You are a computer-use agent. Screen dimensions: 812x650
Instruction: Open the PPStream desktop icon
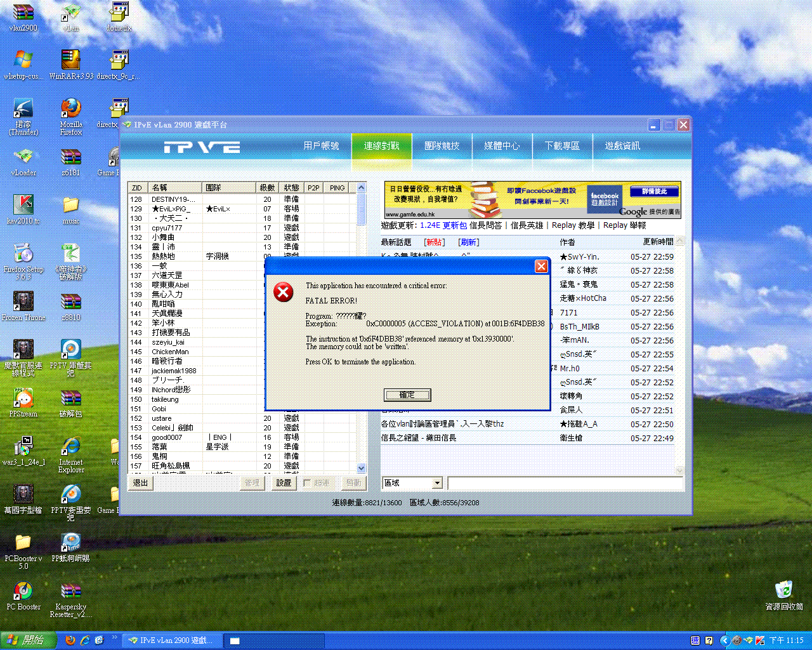pyautogui.click(x=23, y=399)
